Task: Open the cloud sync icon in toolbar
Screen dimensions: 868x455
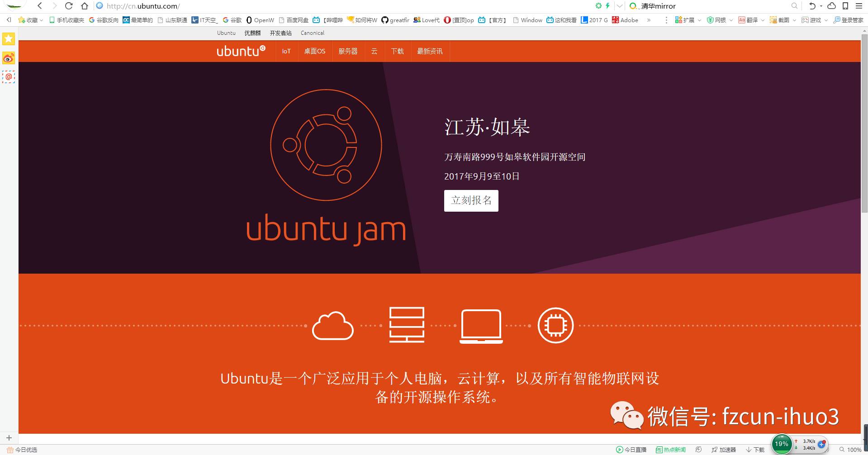Action: (831, 6)
